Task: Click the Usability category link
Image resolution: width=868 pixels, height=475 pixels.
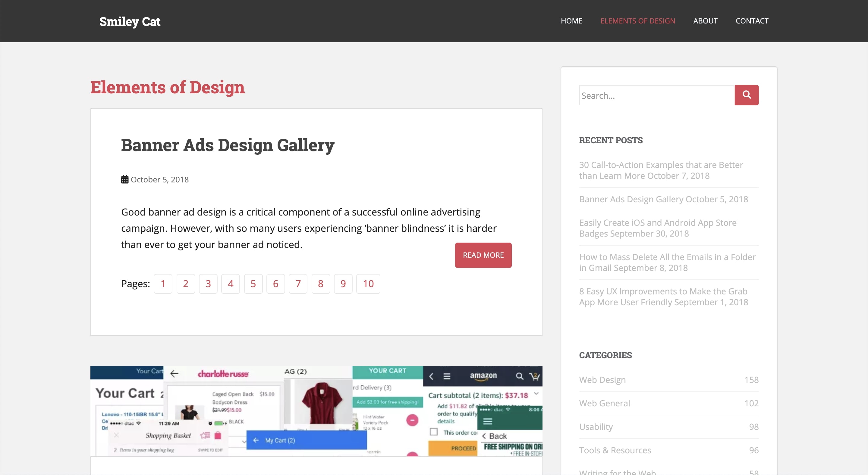Action: coord(596,427)
